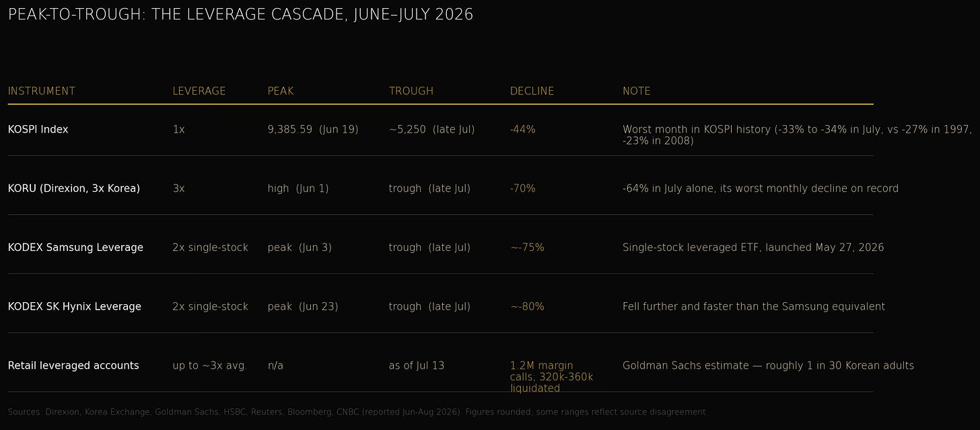Select the LEVERAGE column header

(x=199, y=91)
